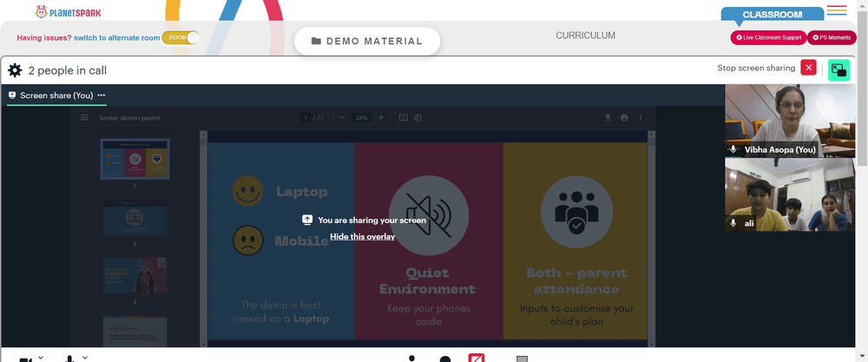Click Live Classroom Support button
Screen dimensions: 868x362
tap(768, 37)
